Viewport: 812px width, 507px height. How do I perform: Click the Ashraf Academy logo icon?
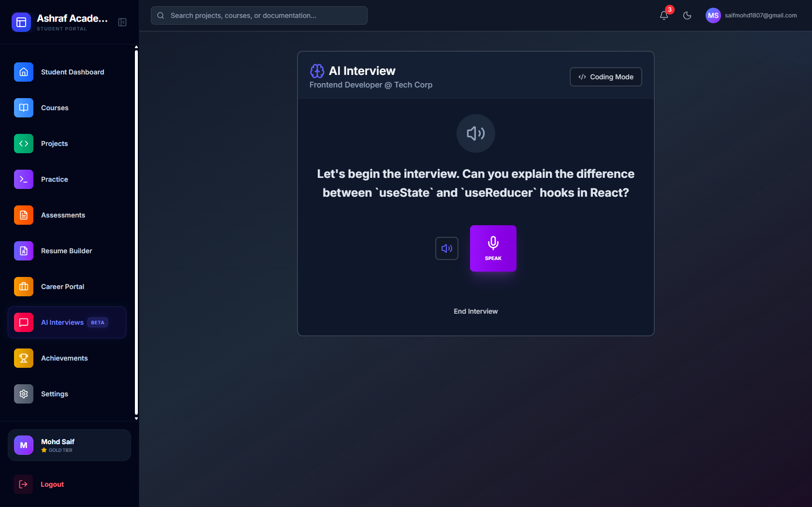(x=21, y=22)
